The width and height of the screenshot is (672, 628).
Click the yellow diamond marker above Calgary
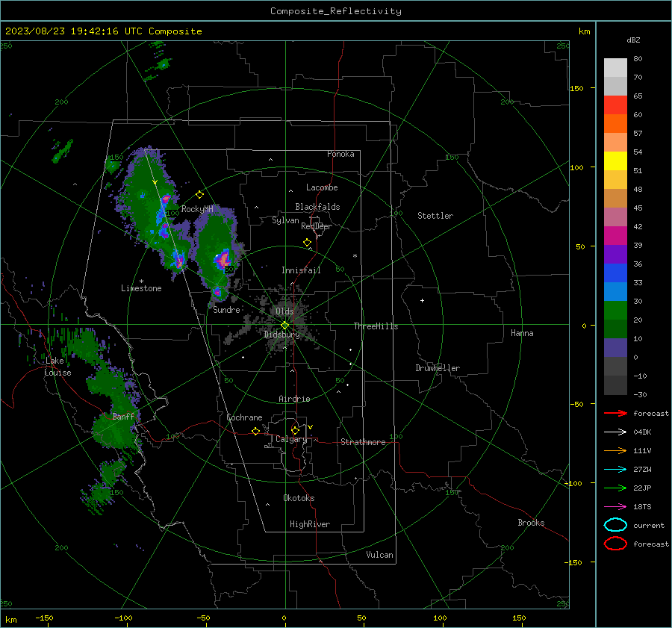(x=295, y=430)
